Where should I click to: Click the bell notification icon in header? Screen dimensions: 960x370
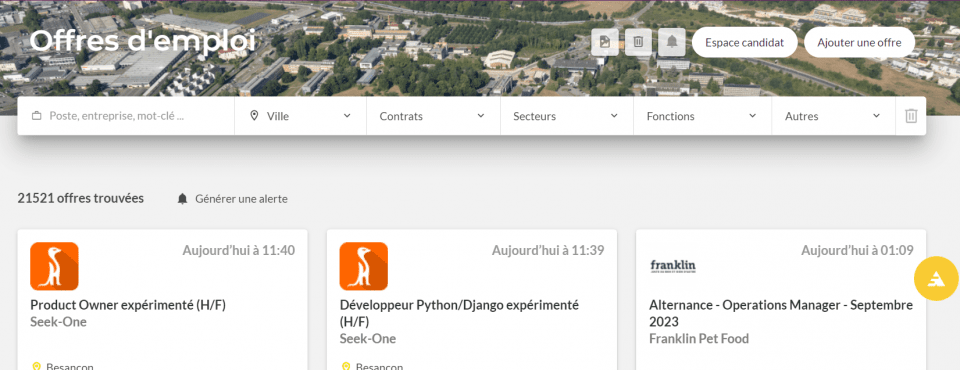672,42
